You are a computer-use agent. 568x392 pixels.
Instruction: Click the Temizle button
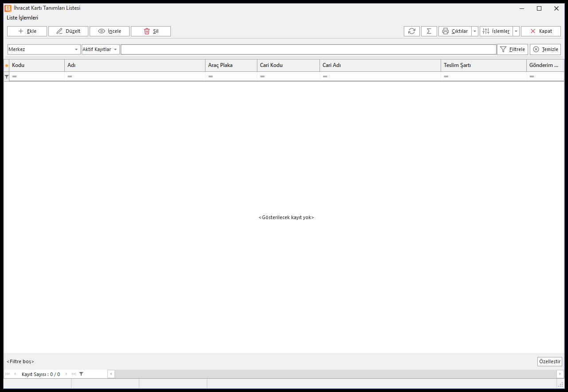coord(545,49)
